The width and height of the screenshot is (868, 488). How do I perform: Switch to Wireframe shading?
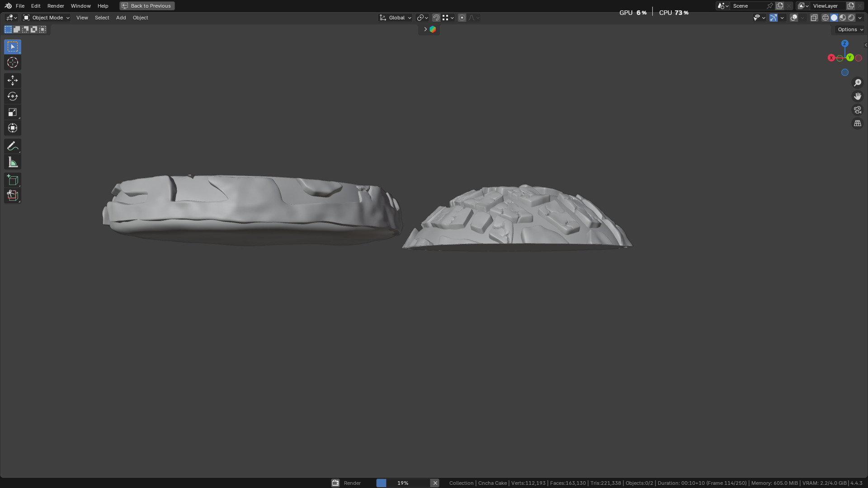(826, 18)
